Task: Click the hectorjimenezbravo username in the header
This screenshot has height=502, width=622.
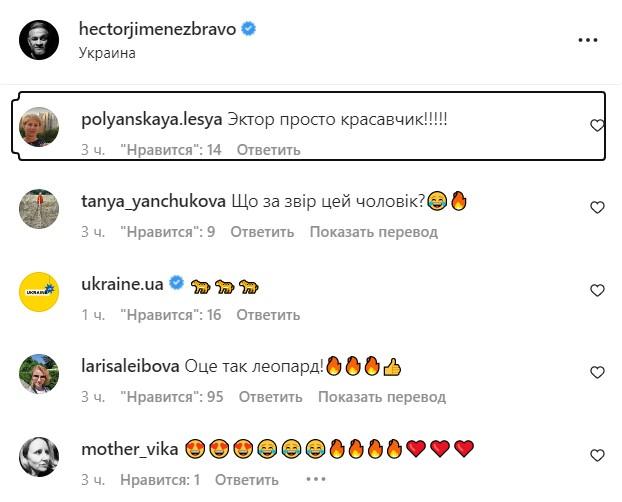Action: pos(157,29)
